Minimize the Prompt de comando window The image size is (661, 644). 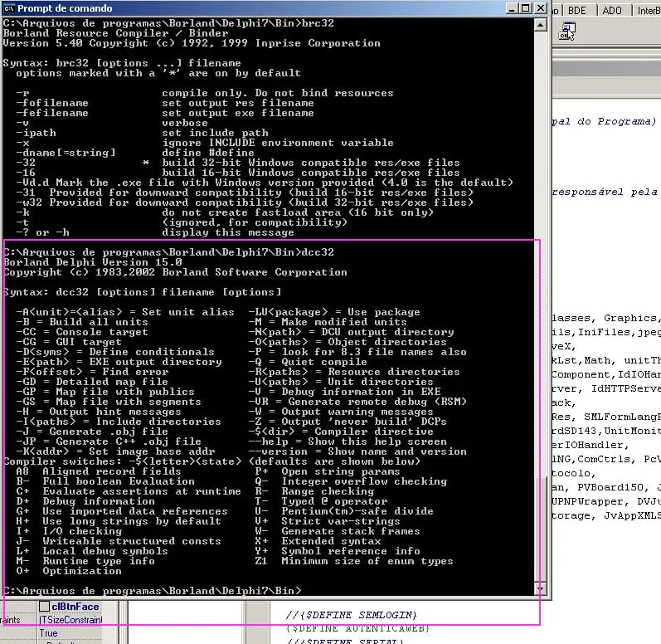pyautogui.click(x=512, y=8)
